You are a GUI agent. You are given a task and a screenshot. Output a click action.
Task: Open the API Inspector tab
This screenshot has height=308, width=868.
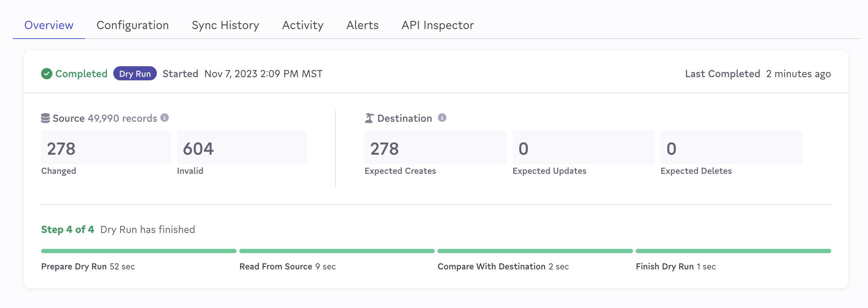[438, 25]
